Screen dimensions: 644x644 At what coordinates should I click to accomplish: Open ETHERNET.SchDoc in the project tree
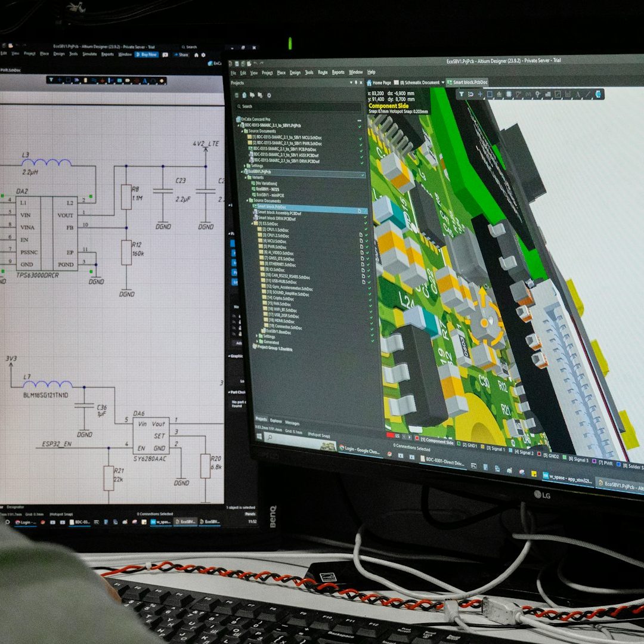tap(280, 265)
